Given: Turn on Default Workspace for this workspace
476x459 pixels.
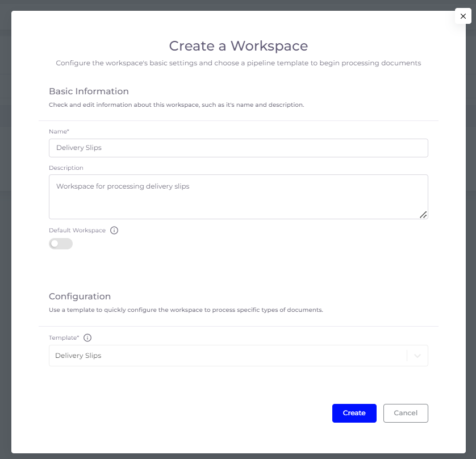Looking at the screenshot, I should (60, 243).
